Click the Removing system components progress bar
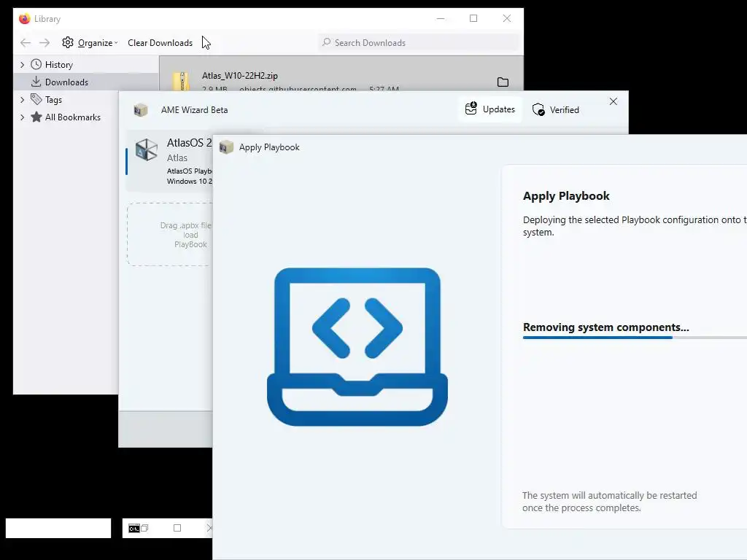 pos(635,337)
